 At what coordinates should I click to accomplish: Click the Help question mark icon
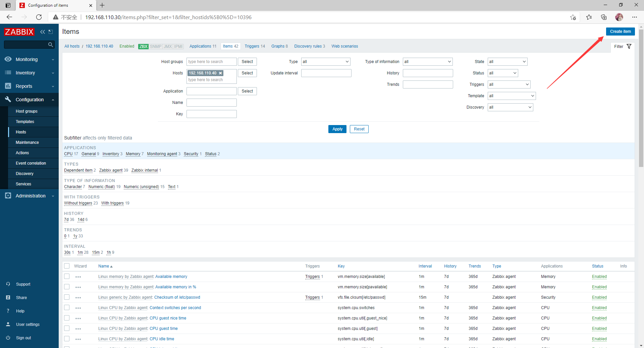click(8, 311)
